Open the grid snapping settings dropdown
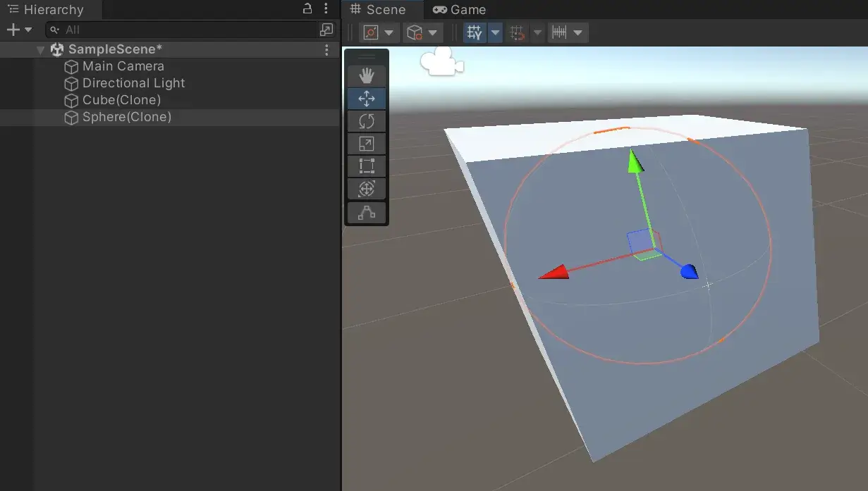 click(x=537, y=32)
